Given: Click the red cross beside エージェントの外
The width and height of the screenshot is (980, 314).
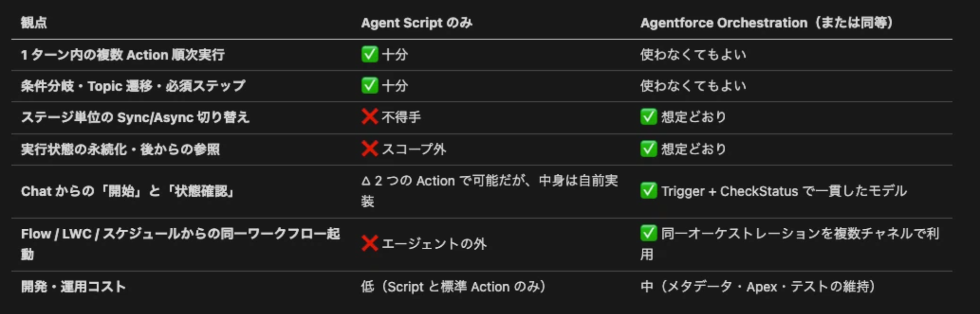Looking at the screenshot, I should [370, 243].
